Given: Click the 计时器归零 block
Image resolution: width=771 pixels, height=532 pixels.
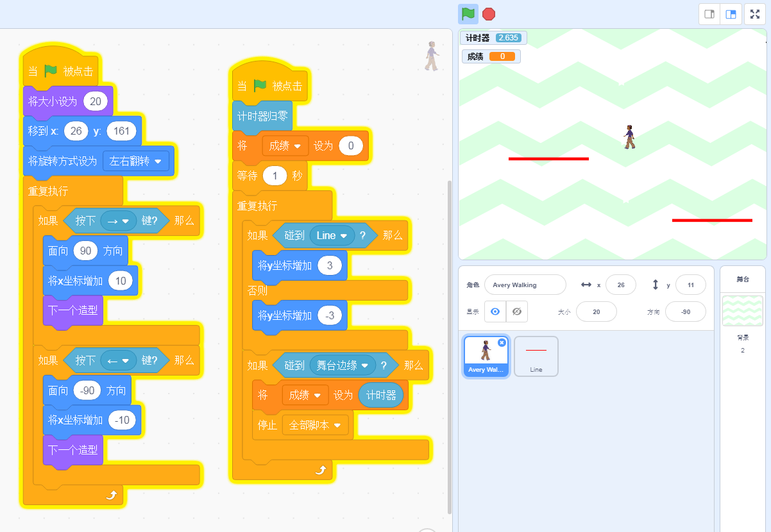Looking at the screenshot, I should (x=262, y=117).
